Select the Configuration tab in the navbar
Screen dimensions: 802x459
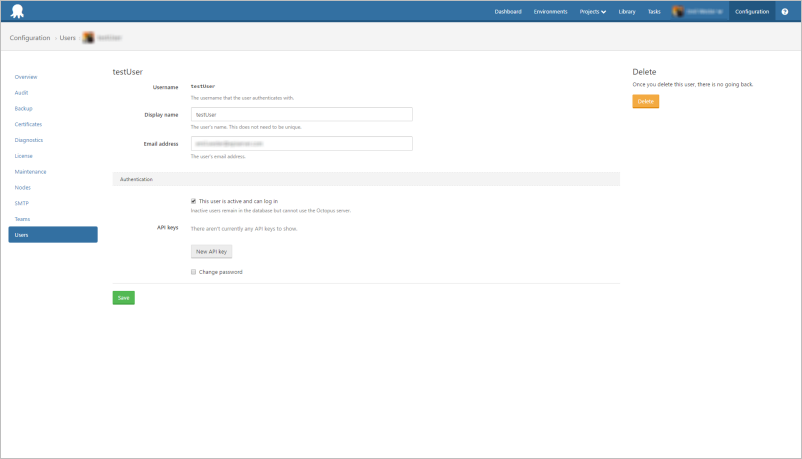751,12
